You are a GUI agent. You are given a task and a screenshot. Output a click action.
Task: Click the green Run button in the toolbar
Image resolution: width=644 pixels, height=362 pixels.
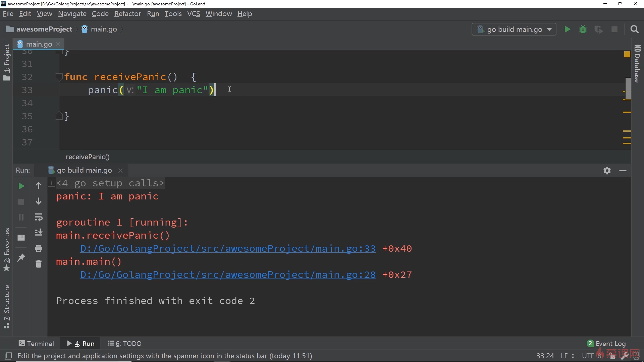point(567,29)
